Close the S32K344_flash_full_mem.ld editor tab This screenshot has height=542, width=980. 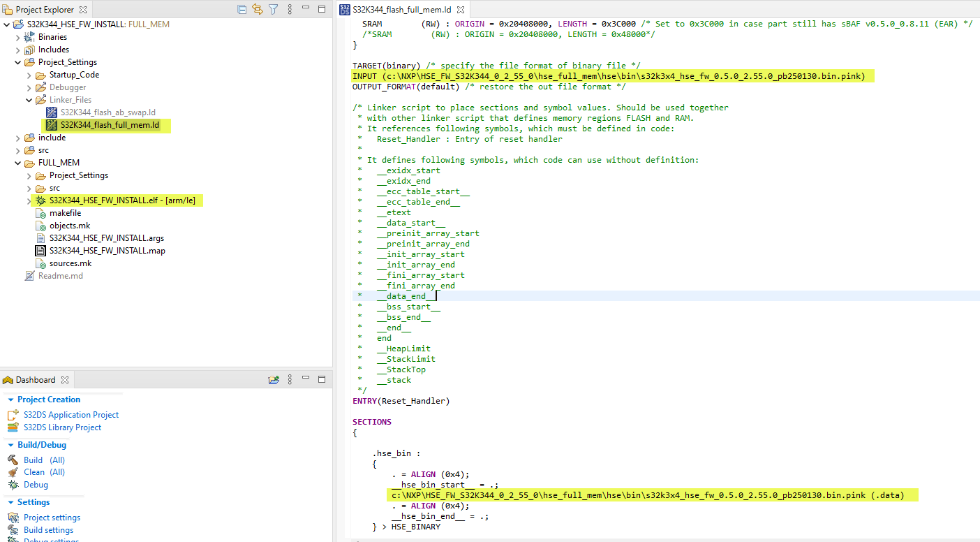tap(461, 10)
